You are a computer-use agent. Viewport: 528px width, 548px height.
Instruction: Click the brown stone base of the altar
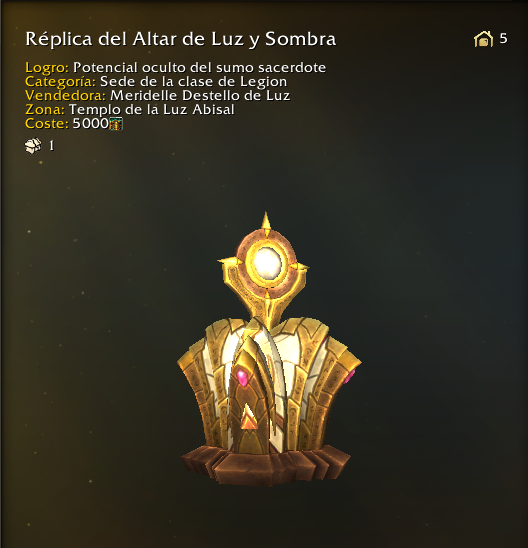tap(266, 465)
